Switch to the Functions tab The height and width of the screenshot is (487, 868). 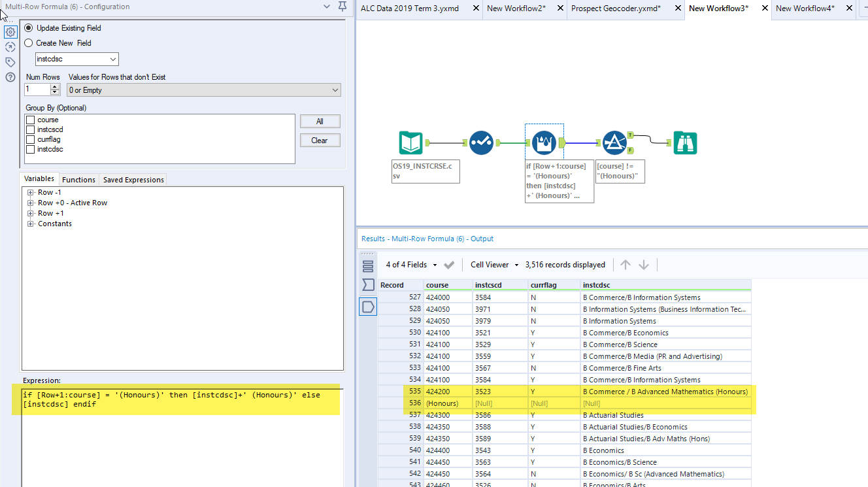coord(78,179)
